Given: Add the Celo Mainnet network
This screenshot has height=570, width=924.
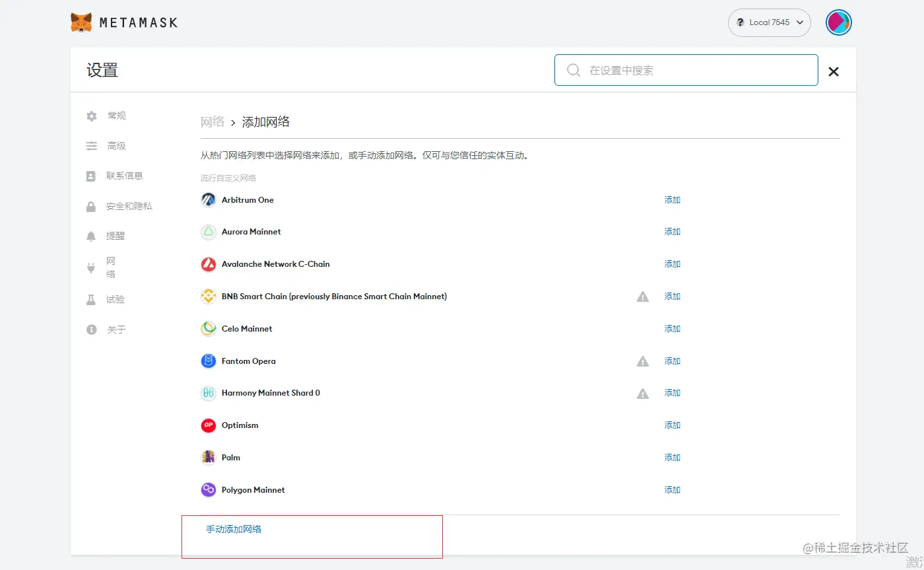Looking at the screenshot, I should pyautogui.click(x=673, y=329).
